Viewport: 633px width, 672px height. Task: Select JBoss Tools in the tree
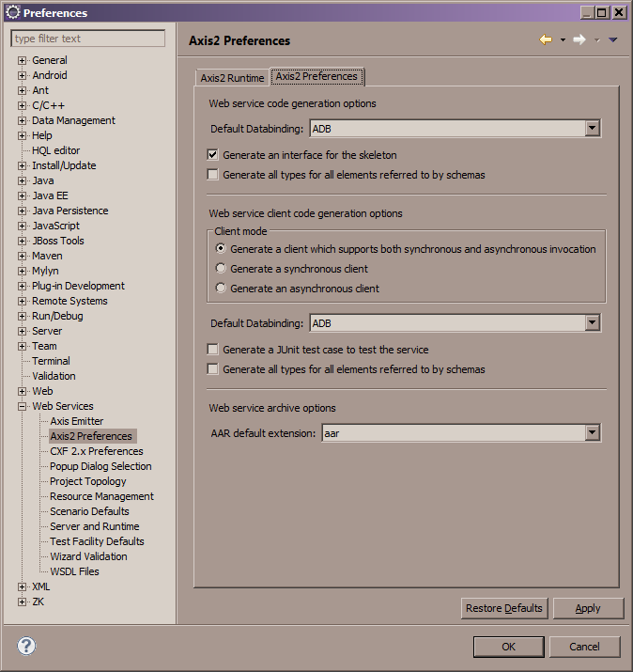(58, 241)
